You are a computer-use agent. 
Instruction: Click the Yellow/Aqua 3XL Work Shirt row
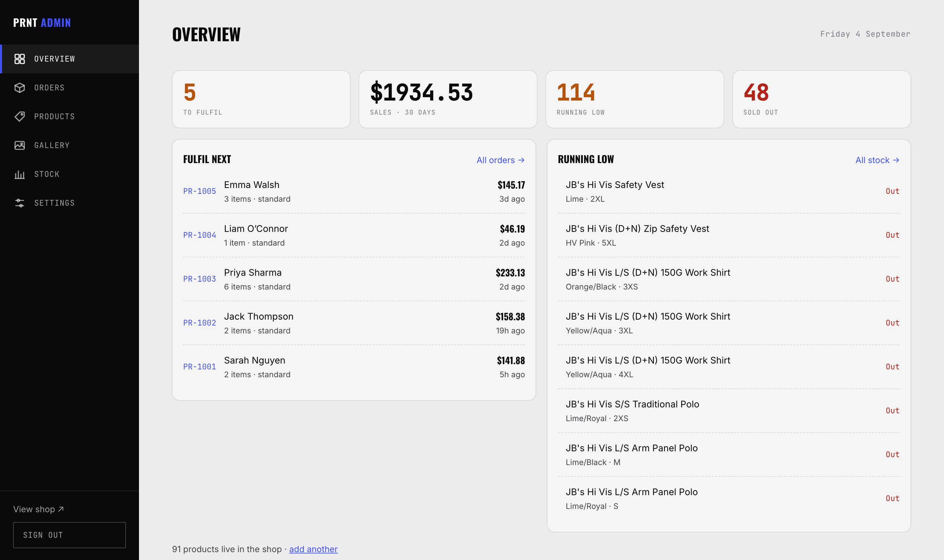tap(729, 323)
